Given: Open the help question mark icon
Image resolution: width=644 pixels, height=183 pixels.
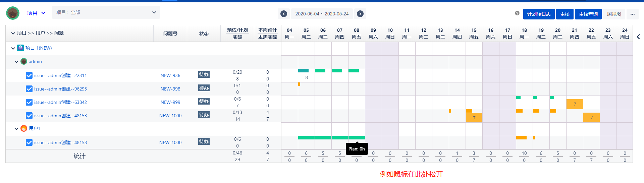Looking at the screenshot, I should [x=517, y=13].
